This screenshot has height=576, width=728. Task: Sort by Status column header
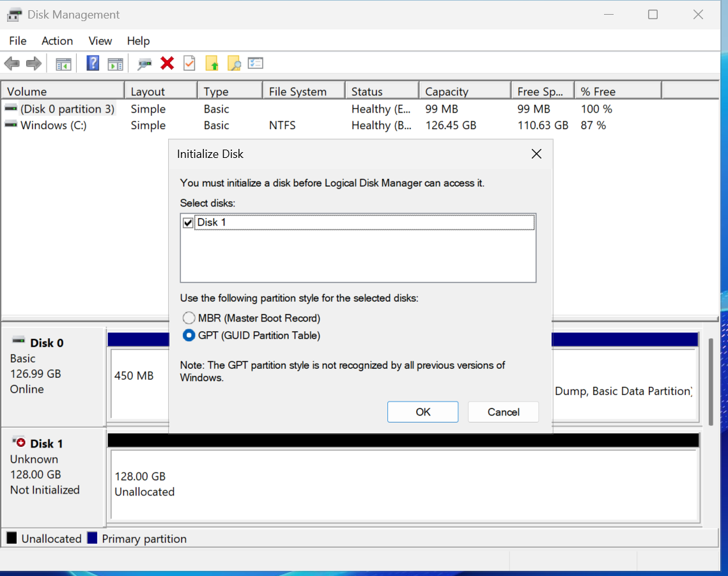(x=382, y=91)
